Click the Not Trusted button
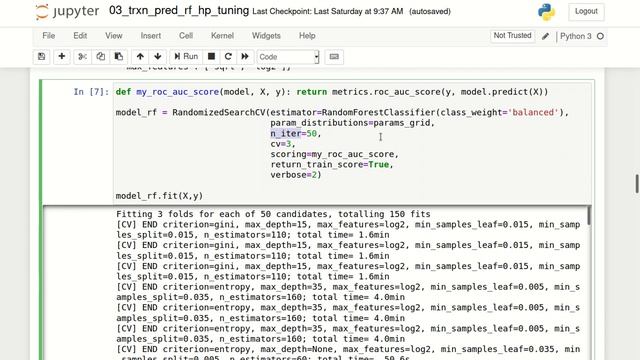Viewport: 640px width, 360px height. (x=512, y=36)
